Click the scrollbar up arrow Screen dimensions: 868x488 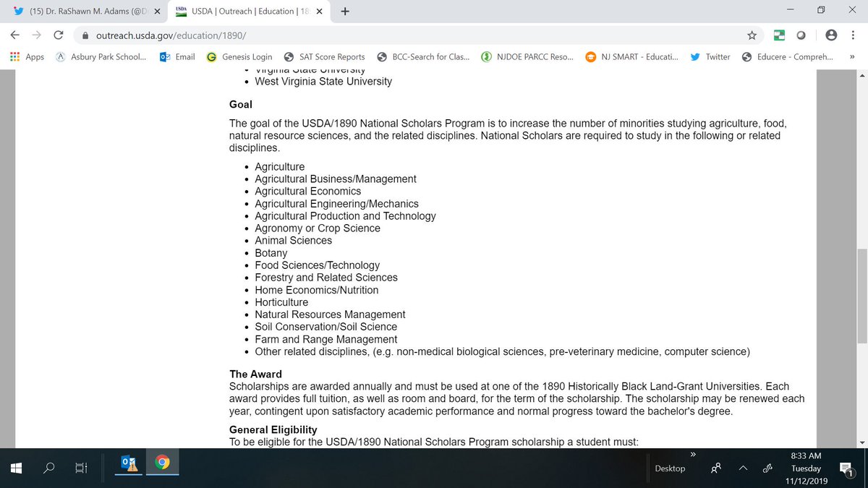[x=861, y=76]
